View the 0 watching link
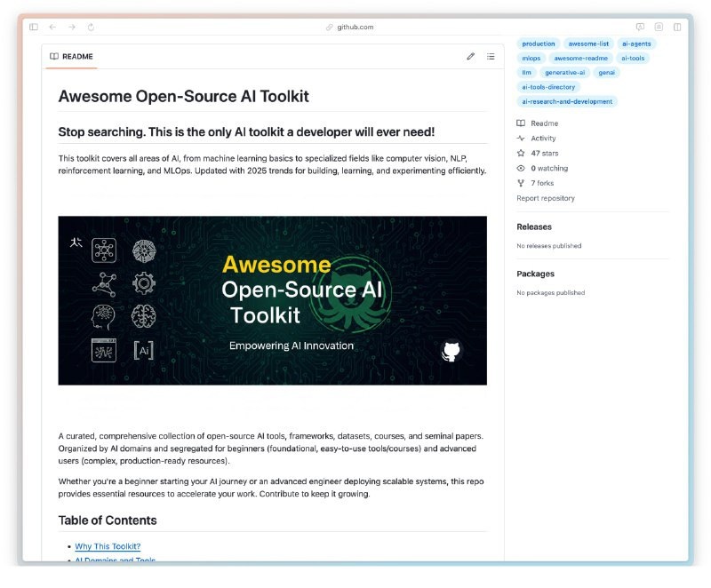The image size is (711, 588). point(549,168)
